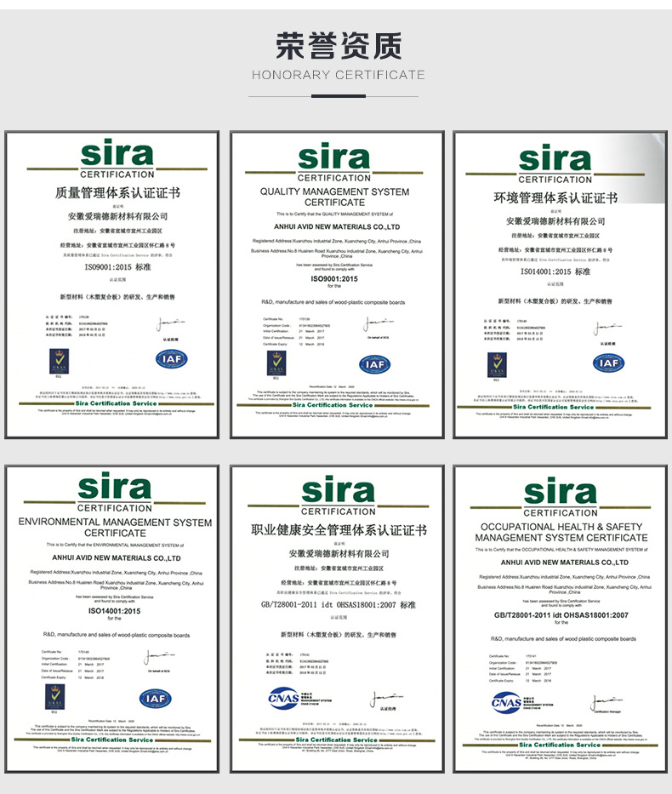Click the signature on Environmental Management System Certificate
The width and height of the screenshot is (672, 794).
(x=159, y=656)
